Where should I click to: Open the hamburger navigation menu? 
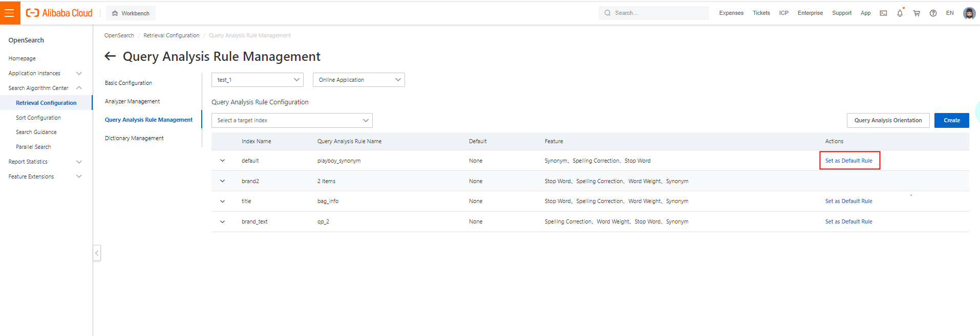[x=10, y=13]
